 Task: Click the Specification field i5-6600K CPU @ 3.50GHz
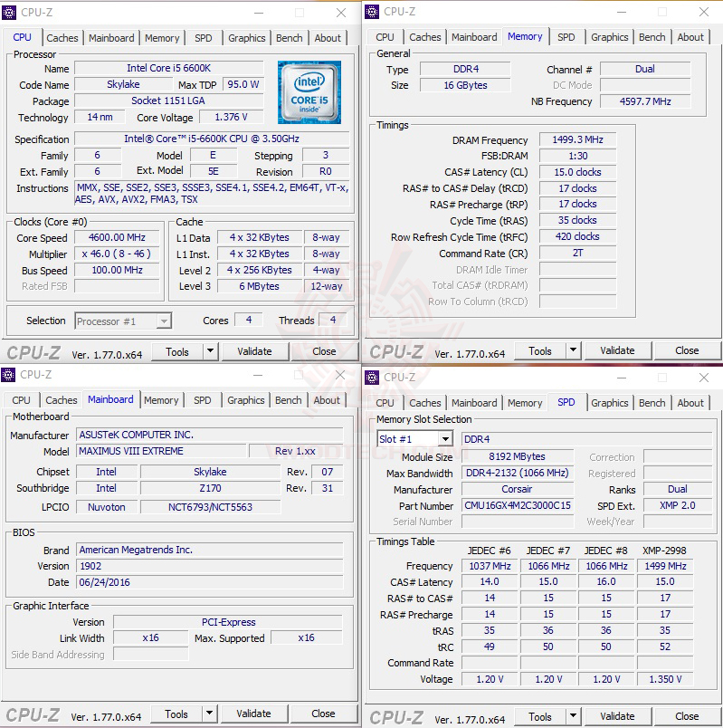[212, 139]
